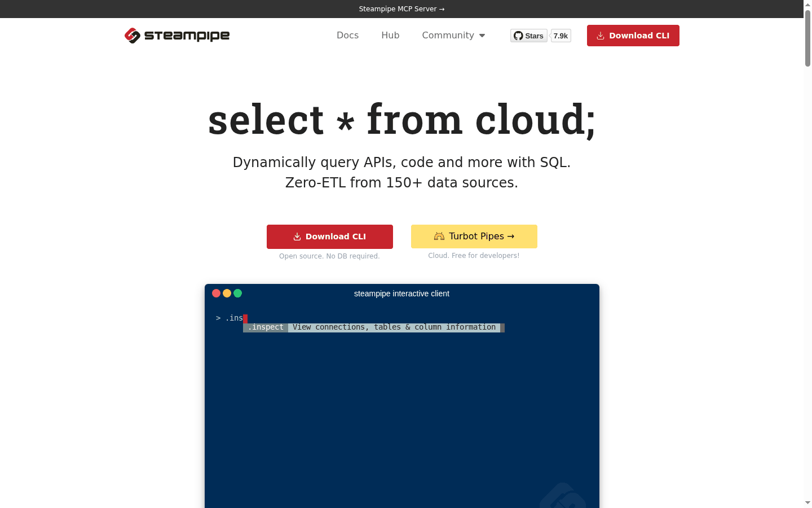Viewport: 812px width, 508px height.
Task: Click 'Zero-ETL from 150+ data sources.' text
Action: click(x=401, y=183)
